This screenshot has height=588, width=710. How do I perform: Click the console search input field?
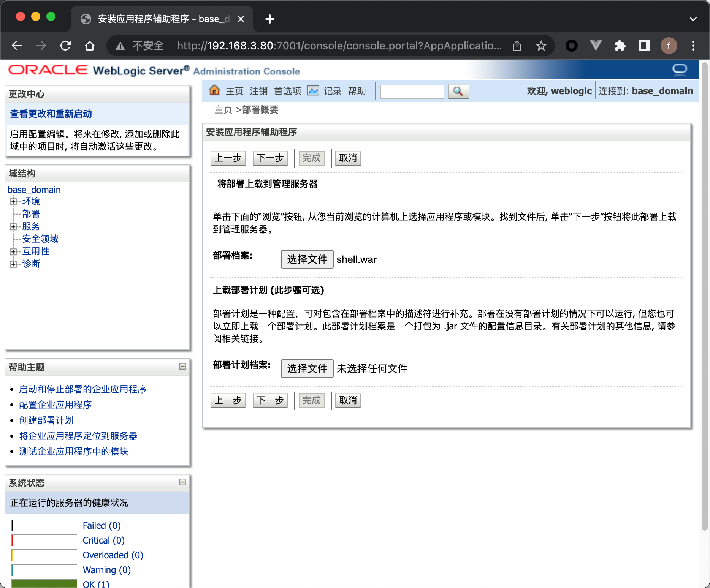pyautogui.click(x=412, y=92)
